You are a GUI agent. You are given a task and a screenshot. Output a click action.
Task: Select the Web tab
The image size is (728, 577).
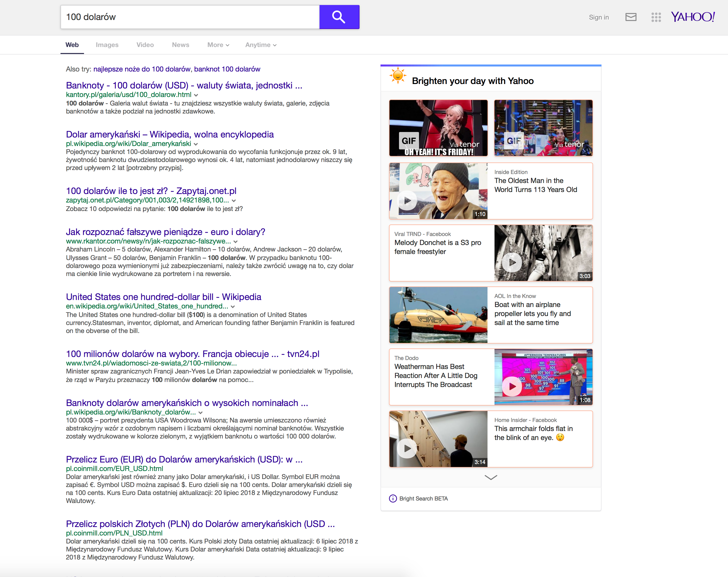click(x=72, y=45)
